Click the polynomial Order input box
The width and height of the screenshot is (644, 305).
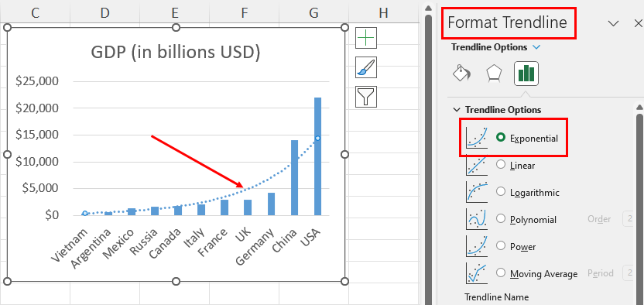tap(629, 219)
